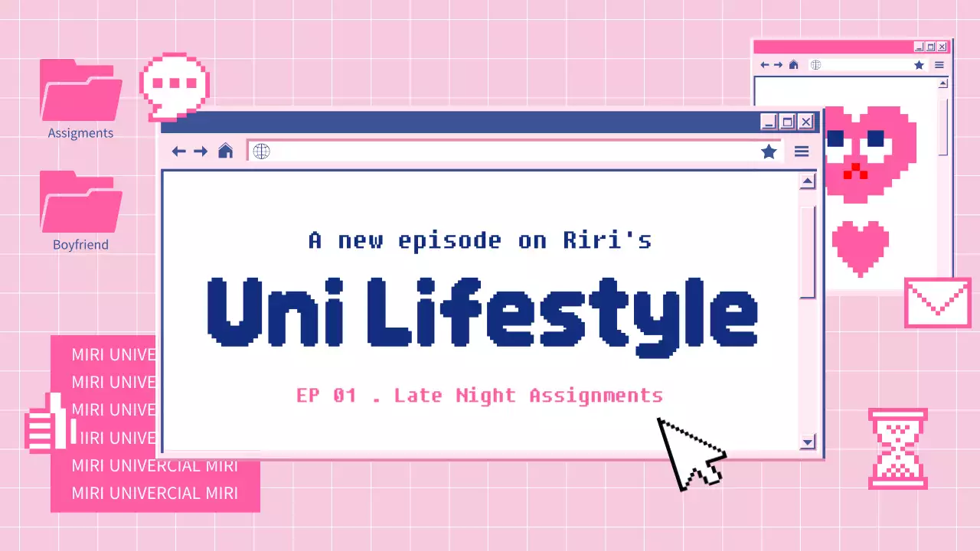Viewport: 980px width, 551px height.
Task: Open the Assigments folder
Action: coord(80,92)
